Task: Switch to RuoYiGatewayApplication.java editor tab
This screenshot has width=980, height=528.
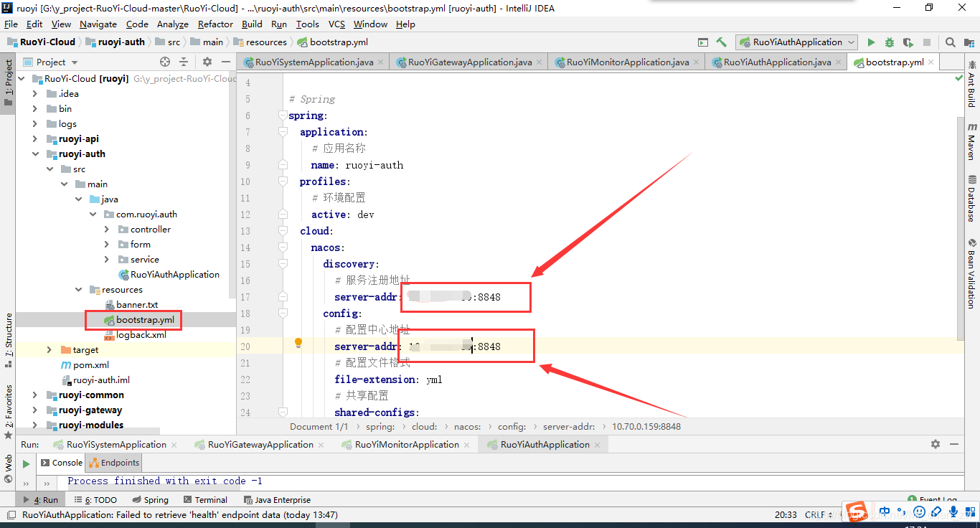Action: tap(470, 62)
